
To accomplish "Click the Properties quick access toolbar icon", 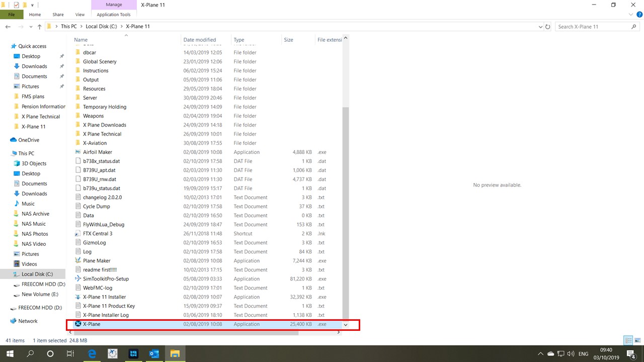I will tap(16, 5).
